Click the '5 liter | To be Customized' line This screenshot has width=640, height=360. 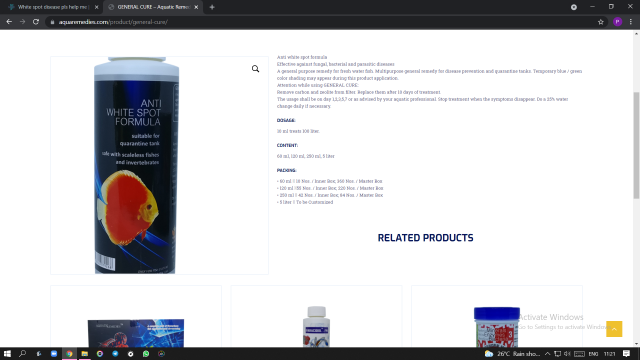click(x=305, y=202)
